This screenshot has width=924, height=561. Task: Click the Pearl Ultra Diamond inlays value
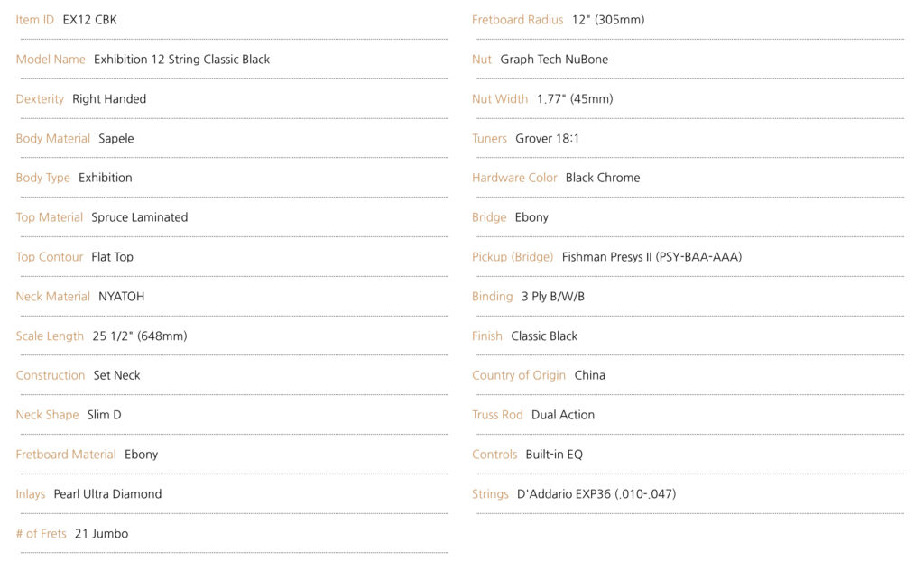point(107,494)
